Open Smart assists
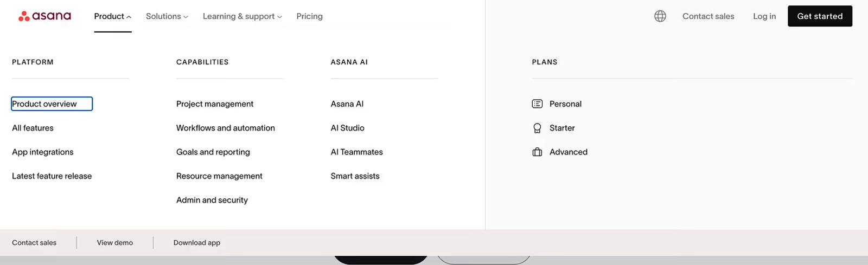Viewport: 868px width, 265px height. (x=355, y=176)
